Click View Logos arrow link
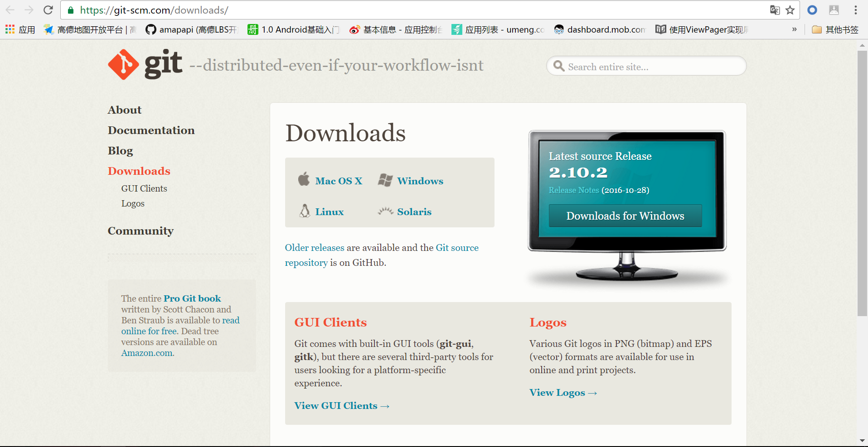 click(563, 393)
